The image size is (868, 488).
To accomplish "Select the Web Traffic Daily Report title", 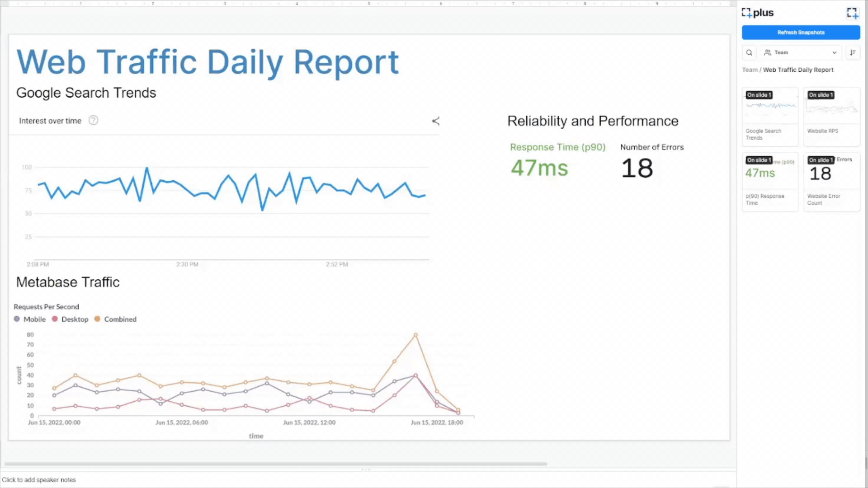I will pyautogui.click(x=208, y=62).
